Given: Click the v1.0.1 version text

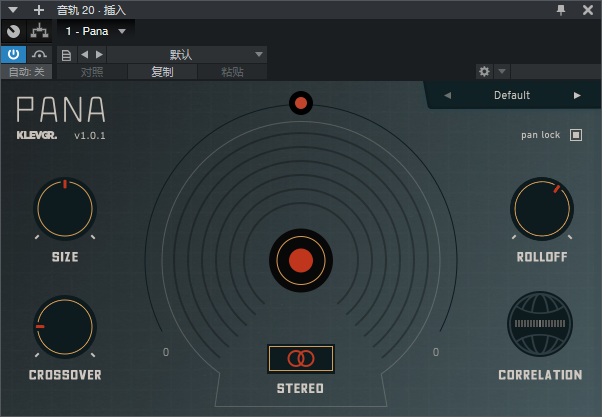Looking at the screenshot, I should coord(89,136).
